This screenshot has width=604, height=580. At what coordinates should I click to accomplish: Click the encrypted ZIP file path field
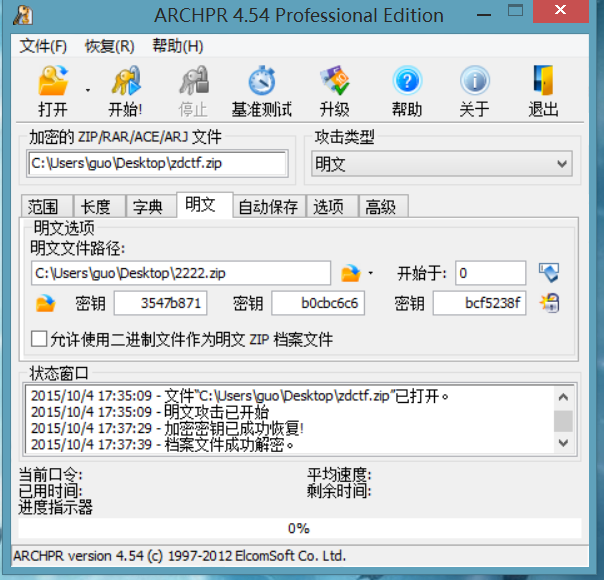pos(158,164)
